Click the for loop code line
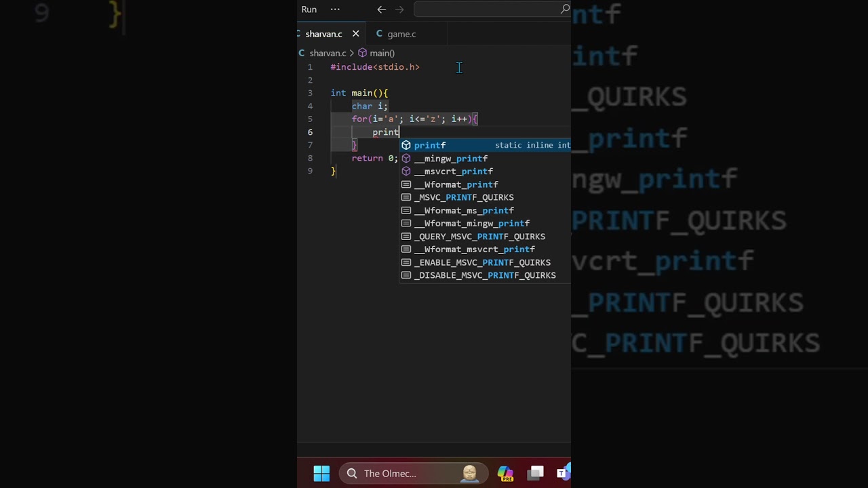 pos(415,119)
